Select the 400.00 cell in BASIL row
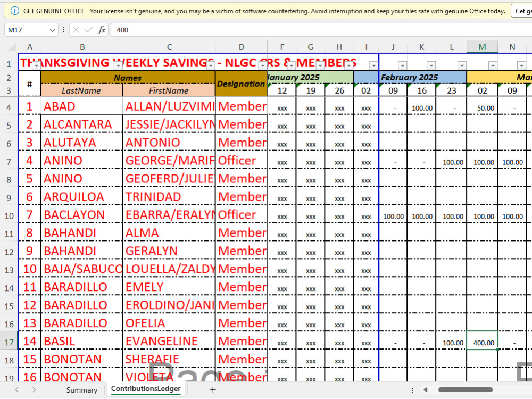The height and width of the screenshot is (399, 532). pos(482,341)
